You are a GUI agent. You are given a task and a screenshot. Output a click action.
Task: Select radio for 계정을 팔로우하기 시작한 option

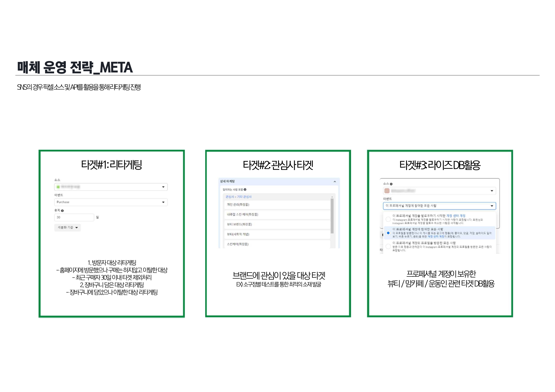pos(388,219)
